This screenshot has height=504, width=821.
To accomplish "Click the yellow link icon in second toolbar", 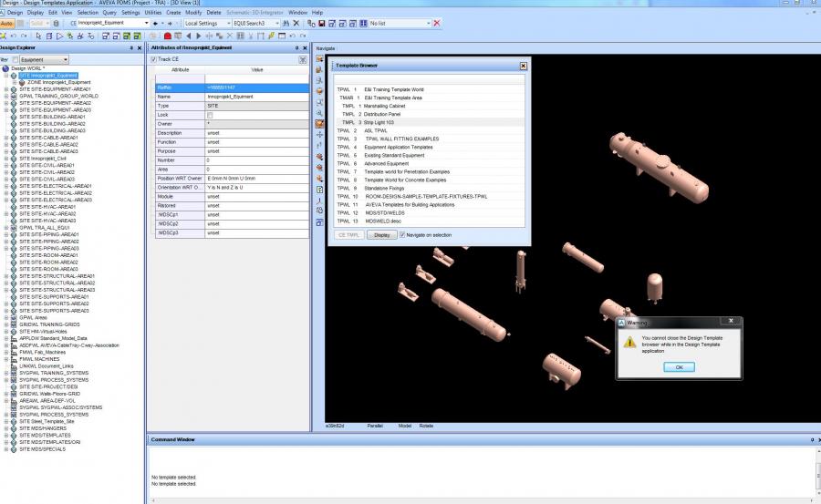I will tap(271, 36).
